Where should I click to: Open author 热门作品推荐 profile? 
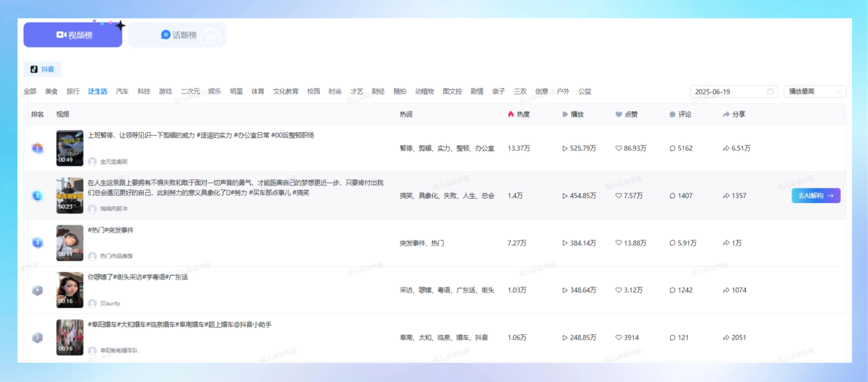click(111, 256)
